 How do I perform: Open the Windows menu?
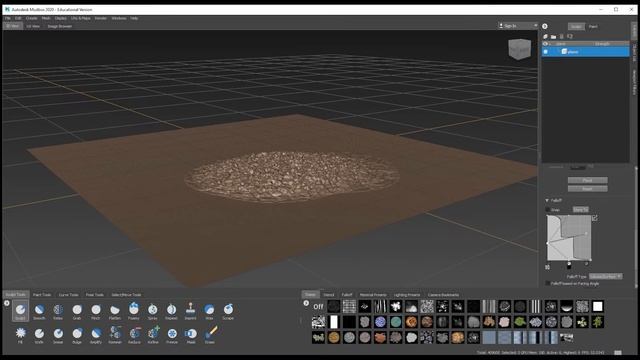point(119,18)
